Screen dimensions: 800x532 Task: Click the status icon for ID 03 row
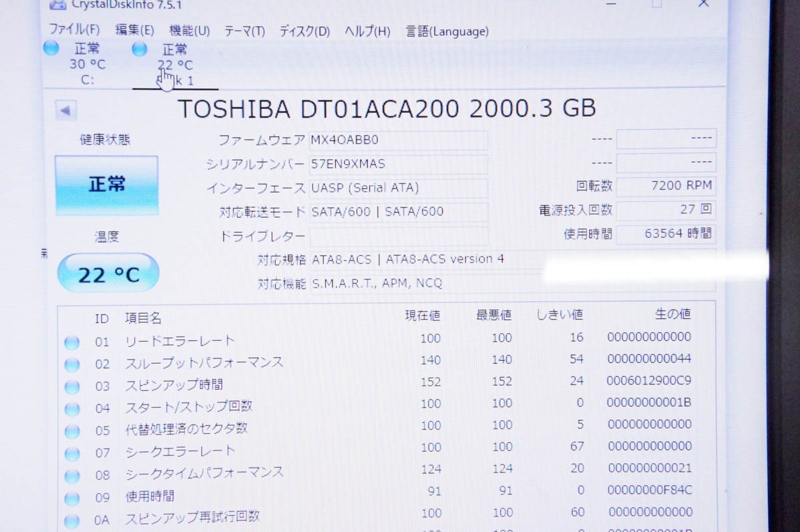click(x=72, y=386)
